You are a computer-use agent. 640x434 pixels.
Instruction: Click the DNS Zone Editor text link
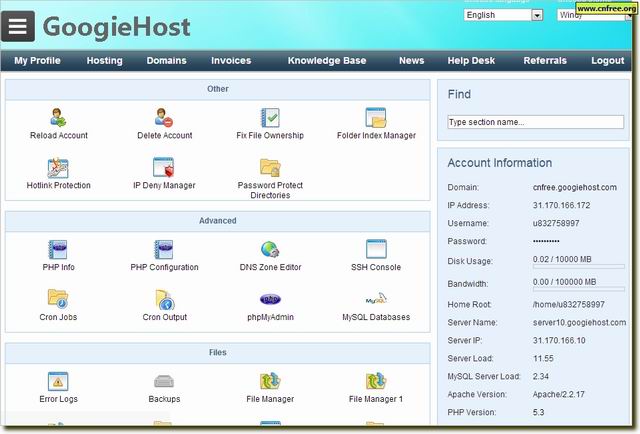(x=270, y=267)
